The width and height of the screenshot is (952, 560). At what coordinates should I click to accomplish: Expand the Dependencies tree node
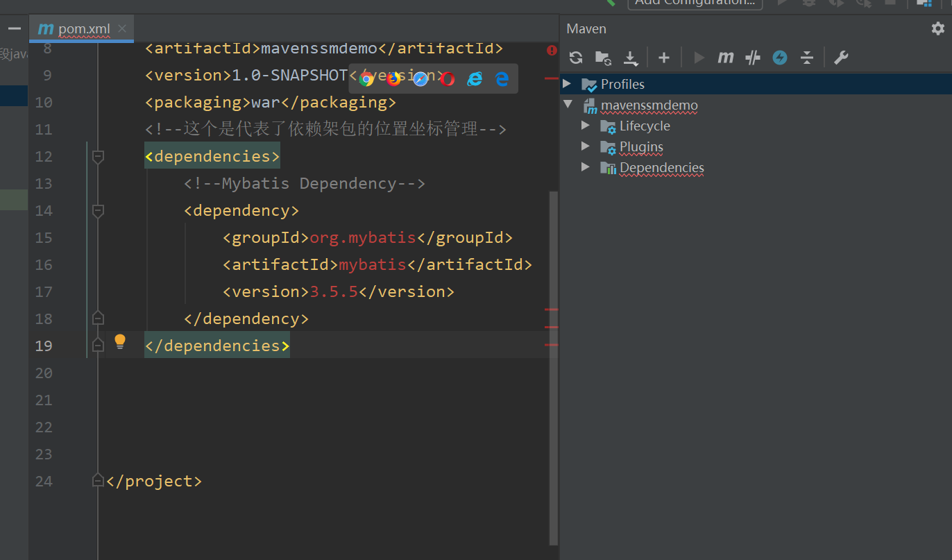586,167
